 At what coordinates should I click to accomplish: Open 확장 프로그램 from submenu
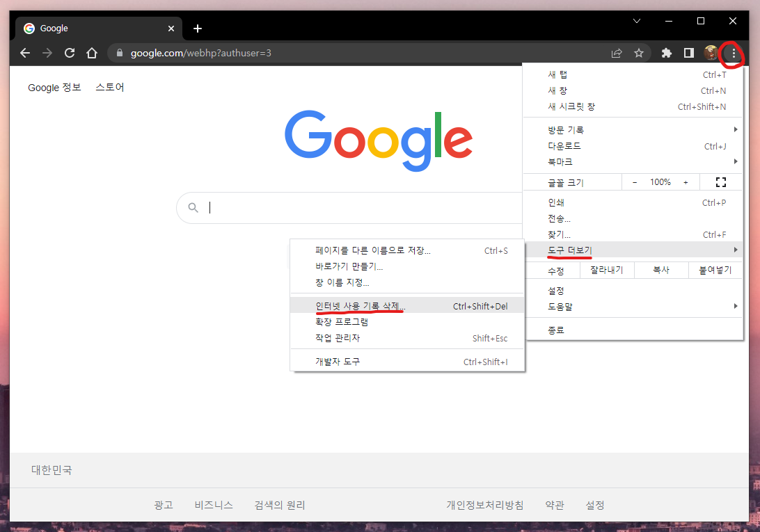pos(407,322)
